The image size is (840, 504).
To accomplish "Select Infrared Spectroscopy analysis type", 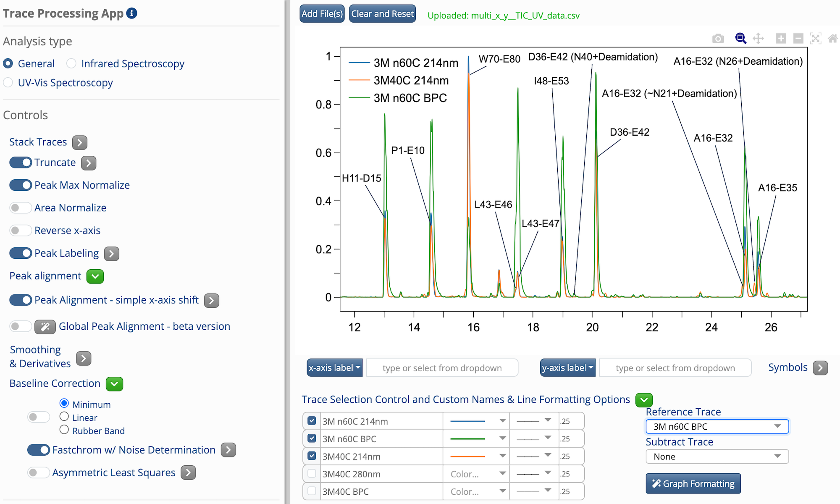I will [71, 63].
